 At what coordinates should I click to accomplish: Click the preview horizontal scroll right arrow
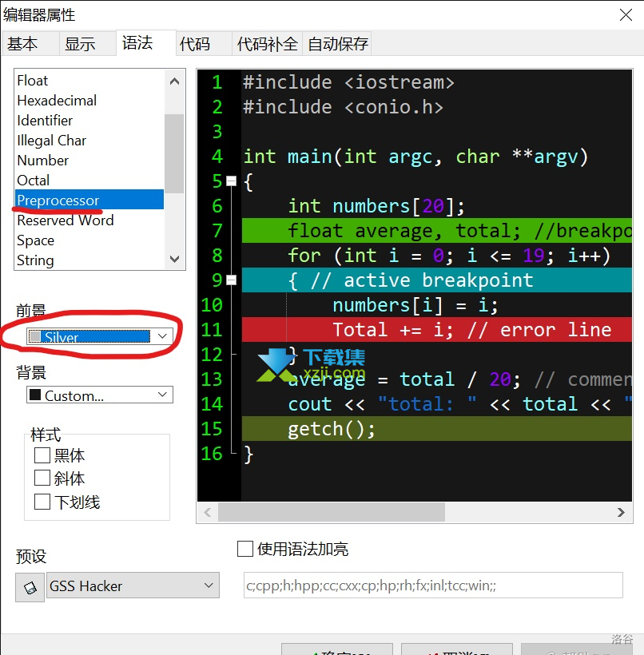622,512
